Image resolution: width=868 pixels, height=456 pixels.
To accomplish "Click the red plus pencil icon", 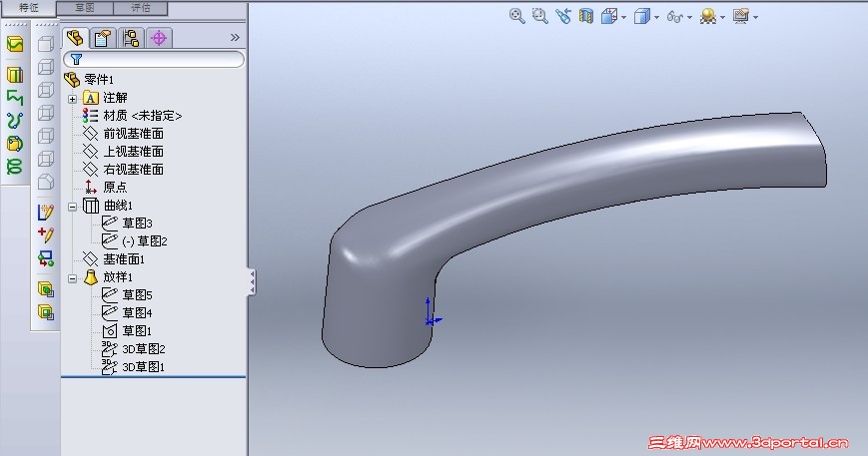I will coord(46,234).
